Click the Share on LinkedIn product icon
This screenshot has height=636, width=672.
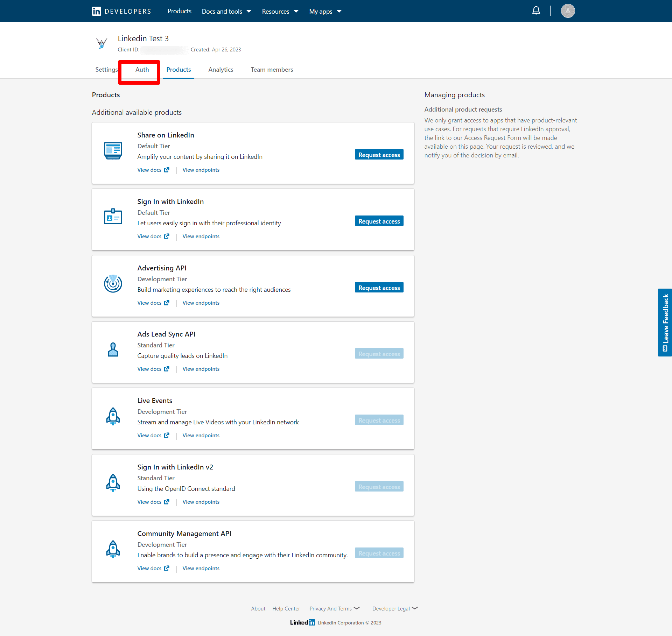pos(113,151)
